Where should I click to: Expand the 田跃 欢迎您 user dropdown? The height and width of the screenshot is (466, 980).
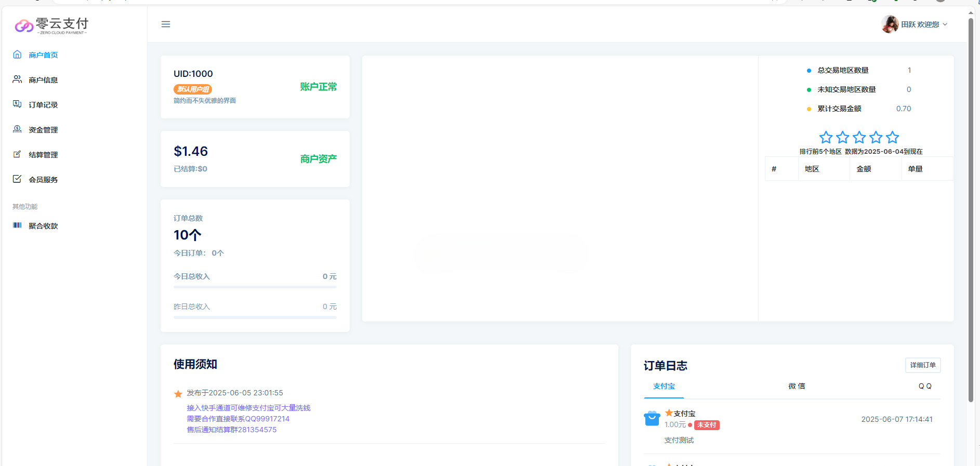click(x=924, y=24)
